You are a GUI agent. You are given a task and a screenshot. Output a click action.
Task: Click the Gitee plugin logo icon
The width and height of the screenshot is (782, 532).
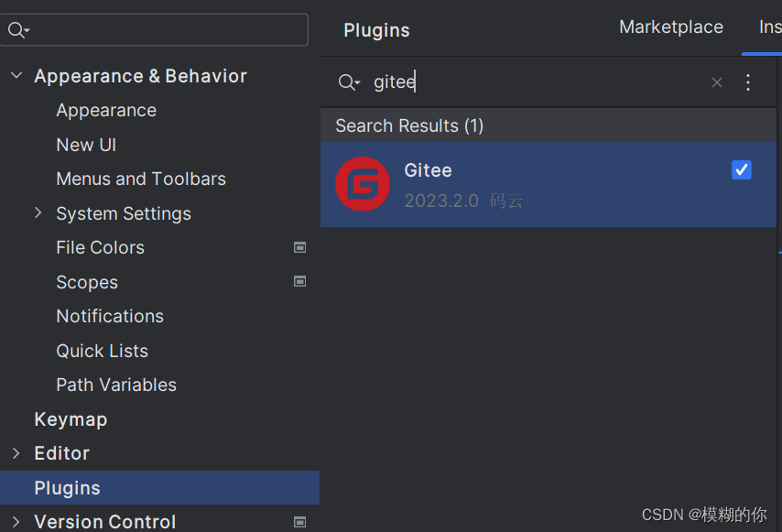(362, 184)
